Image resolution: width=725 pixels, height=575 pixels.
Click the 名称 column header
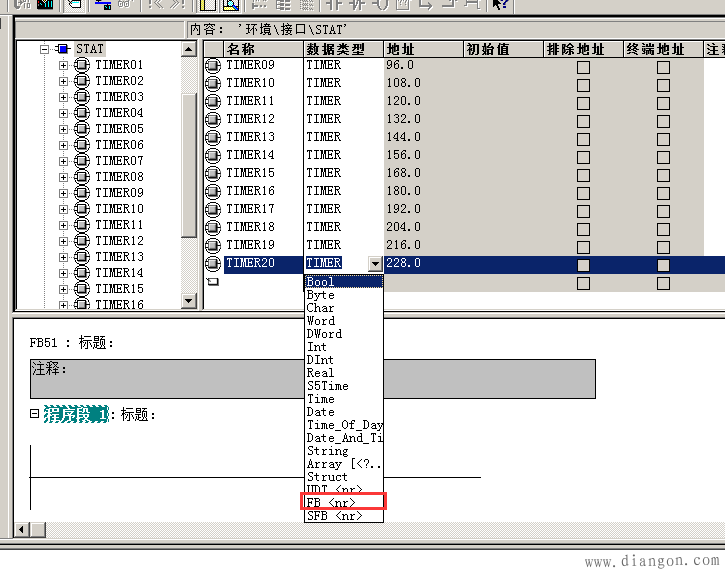pos(264,49)
